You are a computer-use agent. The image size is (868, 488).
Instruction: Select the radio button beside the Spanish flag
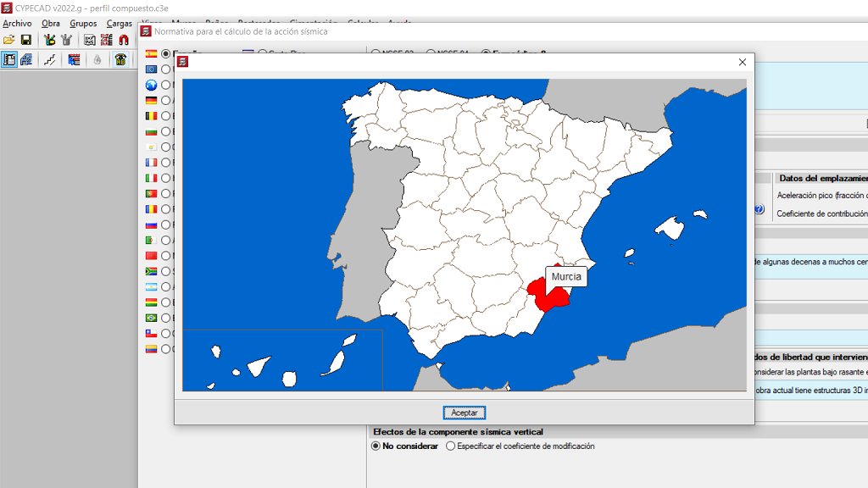pos(166,53)
